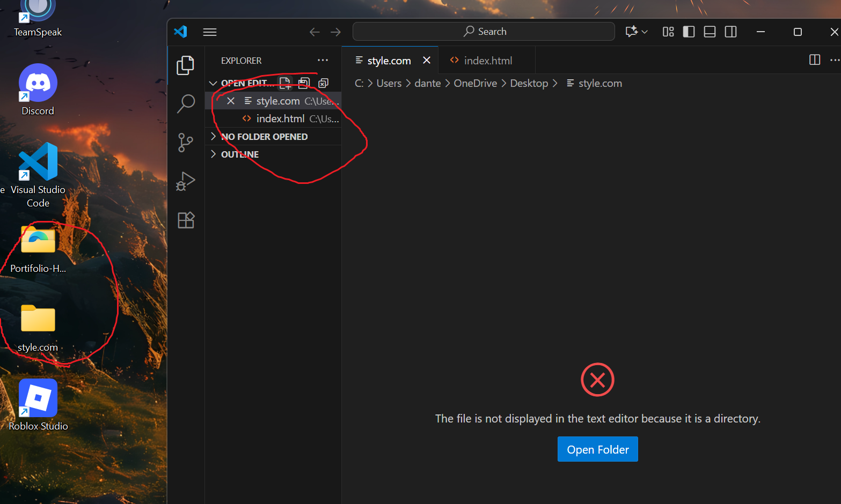Viewport: 841px width, 504px height.
Task: Click the Close All Editors icon
Action: point(323,83)
